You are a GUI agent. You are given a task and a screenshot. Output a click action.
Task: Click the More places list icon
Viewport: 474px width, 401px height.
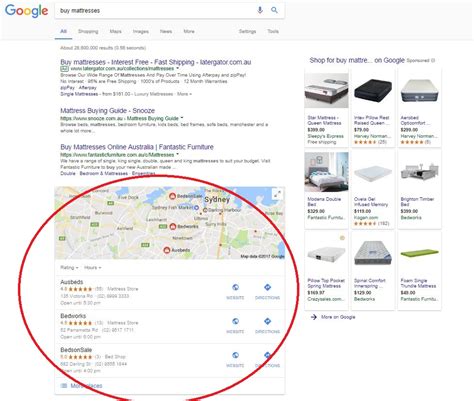(x=64, y=386)
